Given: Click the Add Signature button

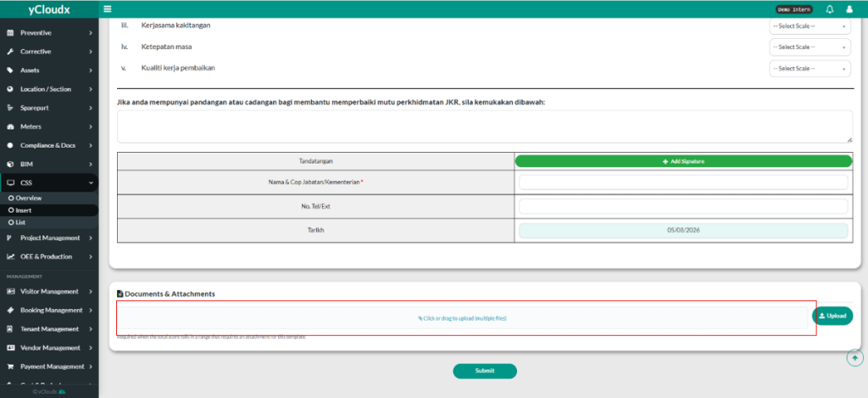Looking at the screenshot, I should click(x=683, y=161).
